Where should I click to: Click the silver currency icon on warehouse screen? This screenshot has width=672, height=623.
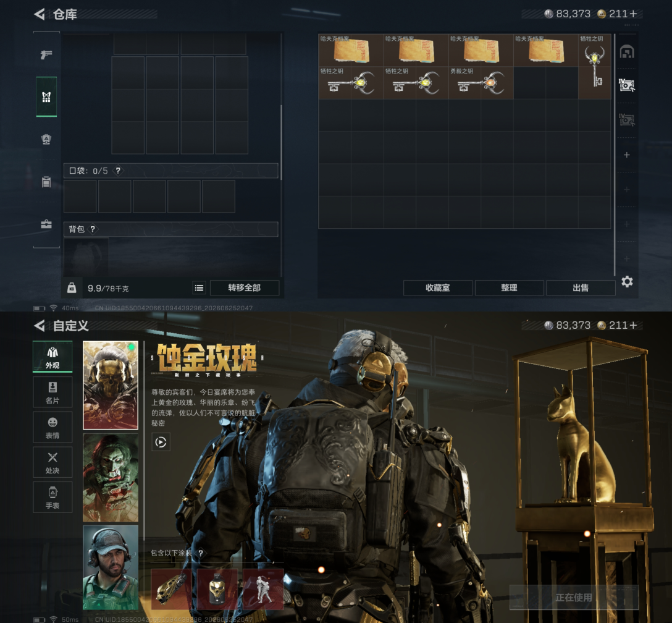(x=548, y=14)
